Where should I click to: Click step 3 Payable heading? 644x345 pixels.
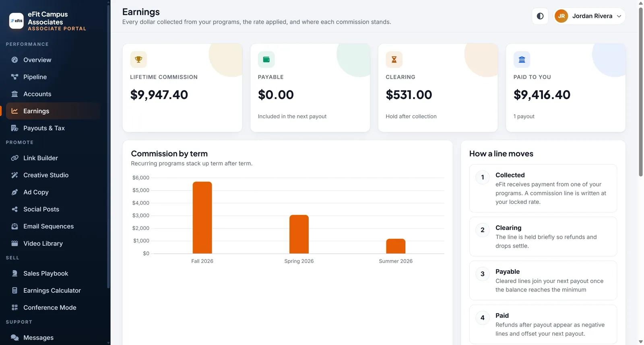tap(508, 272)
